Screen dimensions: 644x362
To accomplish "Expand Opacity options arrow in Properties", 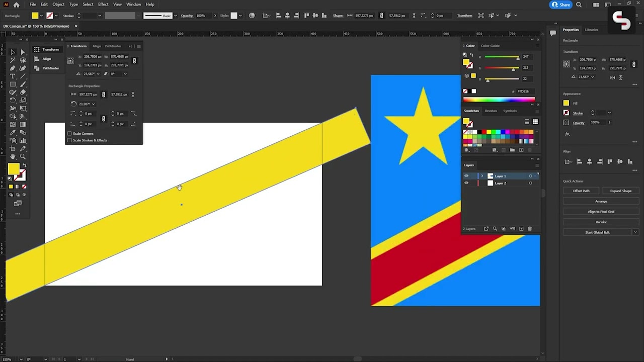I will (609, 122).
